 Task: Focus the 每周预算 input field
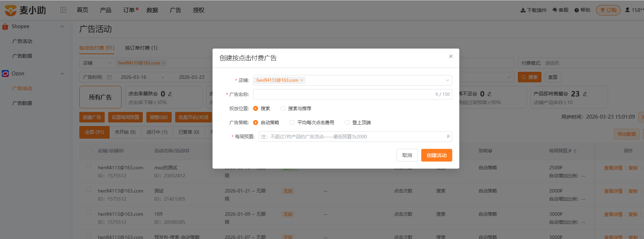pyautogui.click(x=355, y=137)
